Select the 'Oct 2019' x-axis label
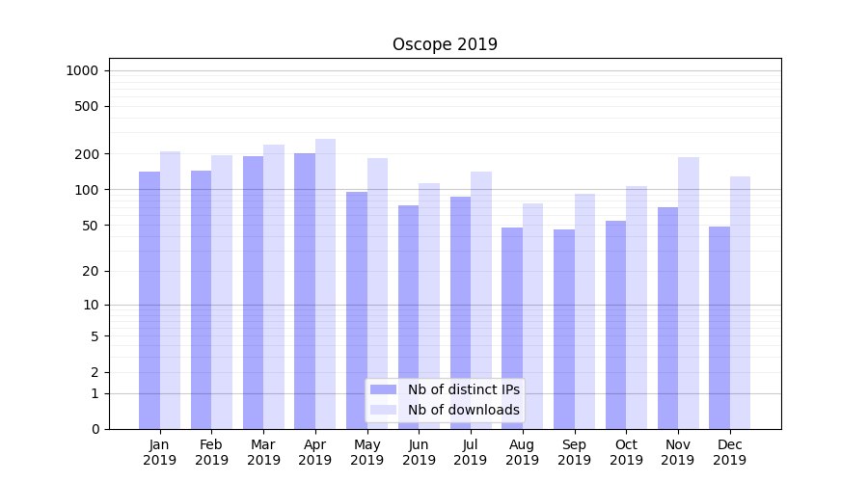 click(x=626, y=452)
